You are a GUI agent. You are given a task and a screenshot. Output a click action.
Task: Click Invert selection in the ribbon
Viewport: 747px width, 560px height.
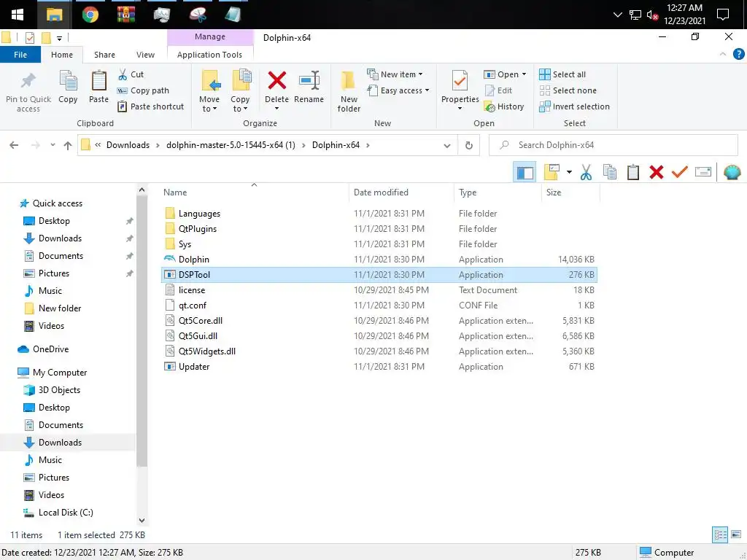(575, 106)
